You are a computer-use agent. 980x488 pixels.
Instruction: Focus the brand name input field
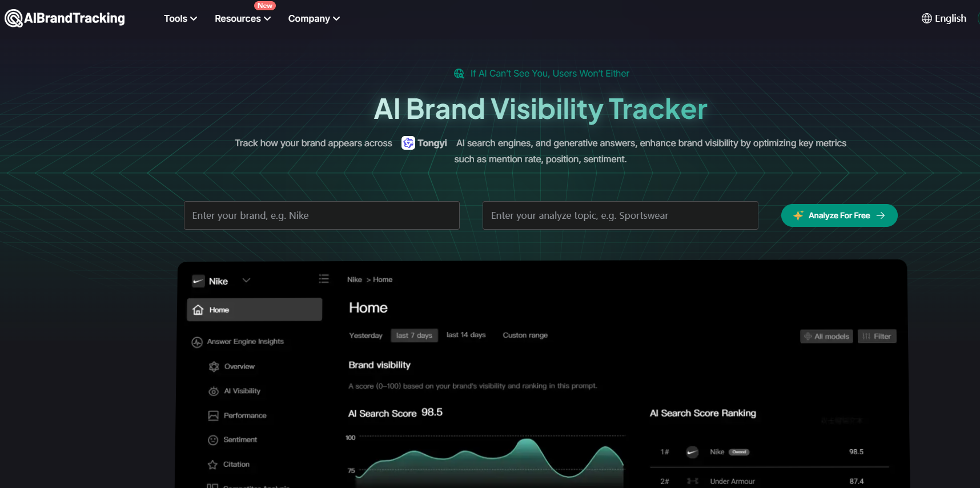coord(322,215)
